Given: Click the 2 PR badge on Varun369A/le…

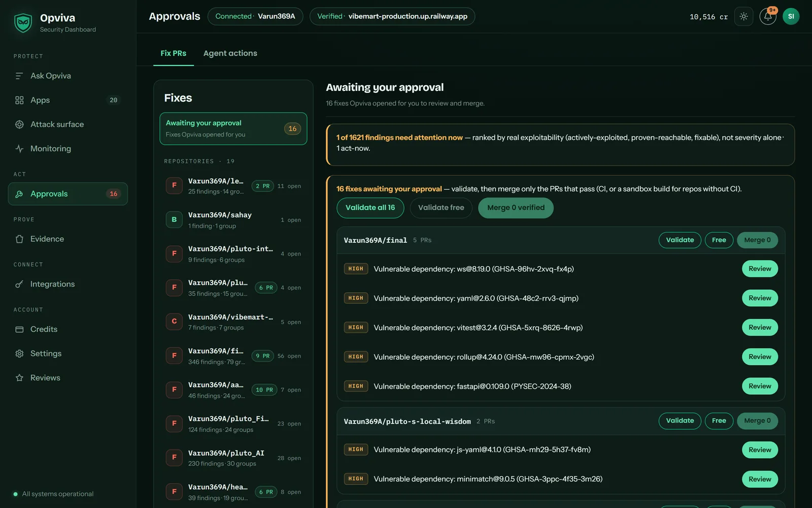Looking at the screenshot, I should coord(263,186).
